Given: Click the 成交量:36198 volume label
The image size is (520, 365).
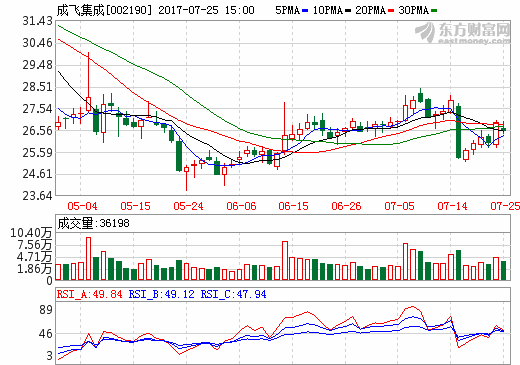Looking at the screenshot, I should 93,223.
